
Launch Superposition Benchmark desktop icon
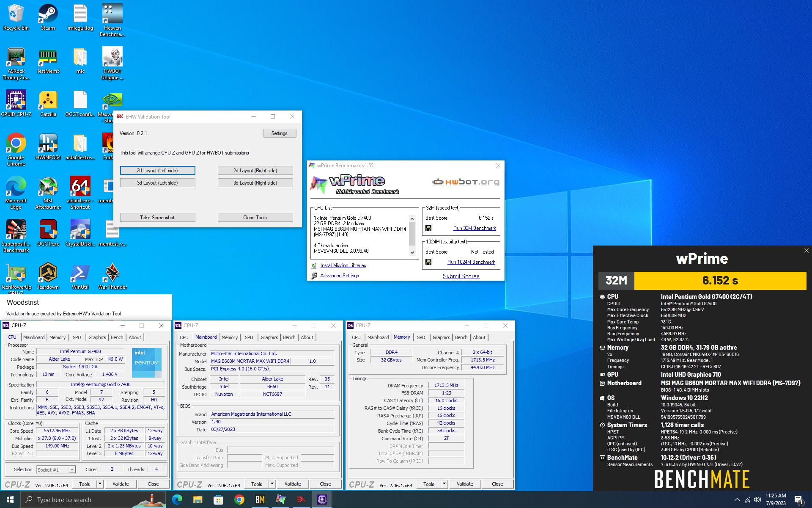(x=16, y=236)
